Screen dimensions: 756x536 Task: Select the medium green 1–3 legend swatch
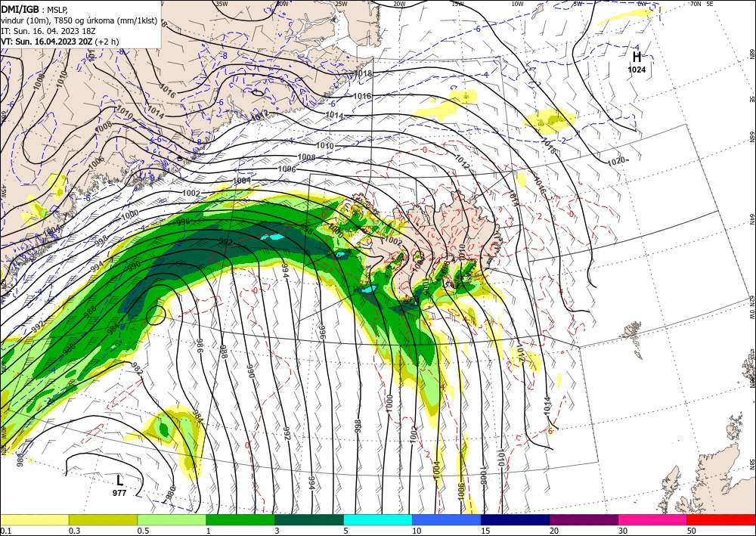pos(240,519)
